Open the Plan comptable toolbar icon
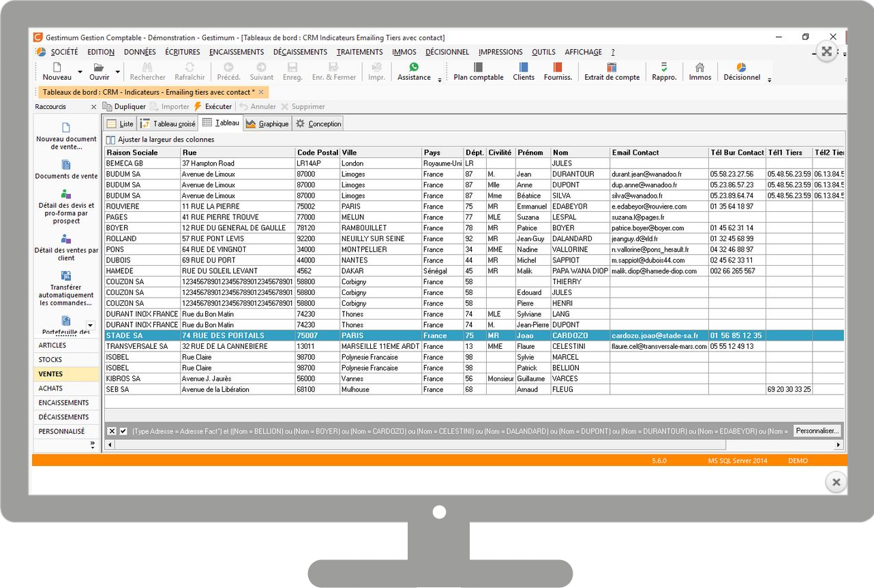This screenshot has height=588, width=874. pyautogui.click(x=478, y=67)
